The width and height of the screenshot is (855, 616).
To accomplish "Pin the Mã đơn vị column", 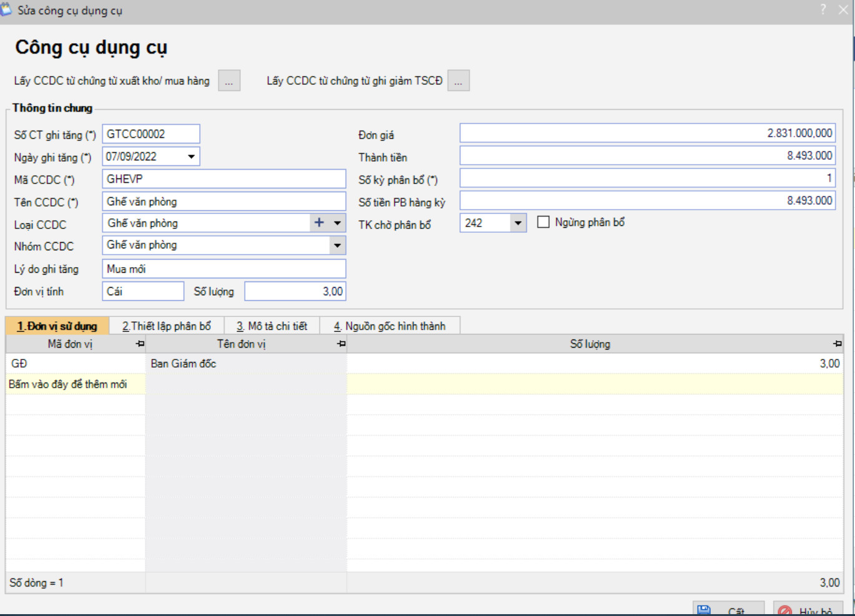I will (140, 344).
